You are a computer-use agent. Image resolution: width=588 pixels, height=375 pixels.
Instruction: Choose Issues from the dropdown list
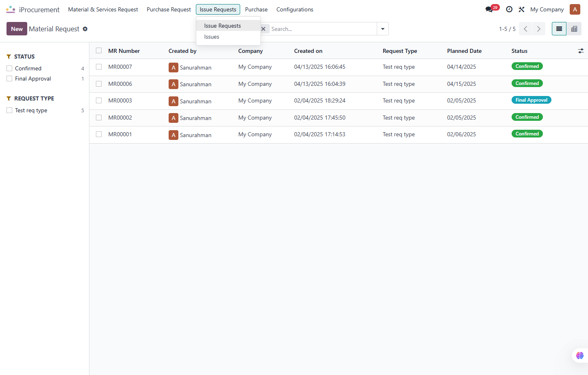point(228,37)
